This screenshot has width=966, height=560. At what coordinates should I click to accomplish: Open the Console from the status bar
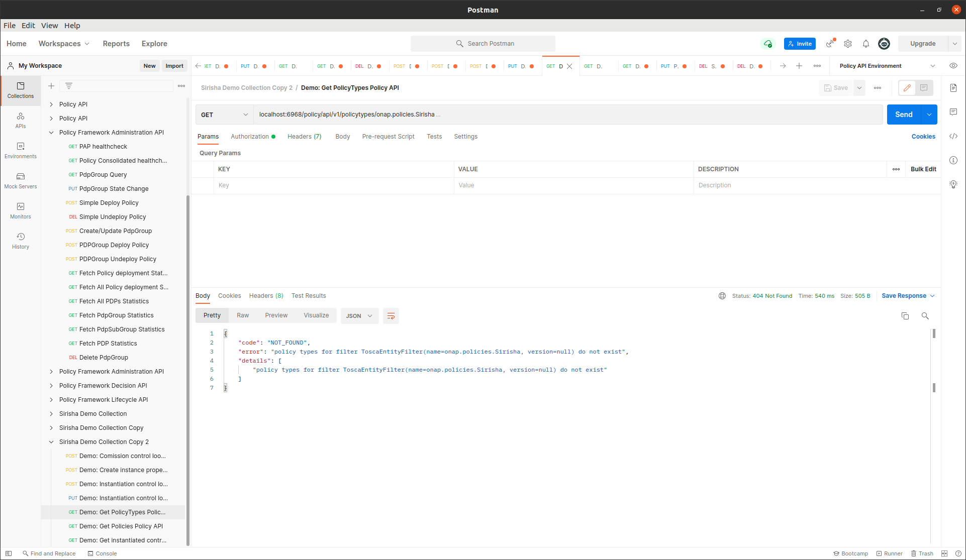tap(102, 553)
